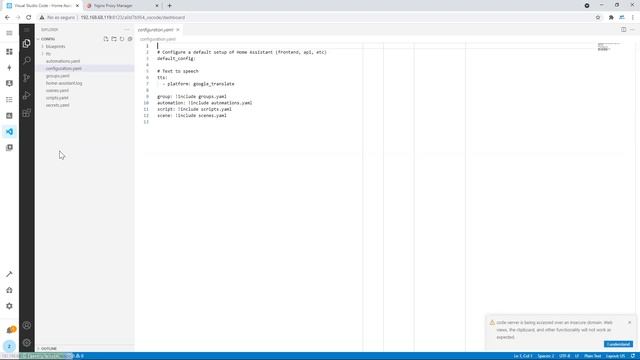The image size is (640, 360).
Task: Open the Overview dashboard icon in Home Assistant sidebar
Action: coord(9,52)
